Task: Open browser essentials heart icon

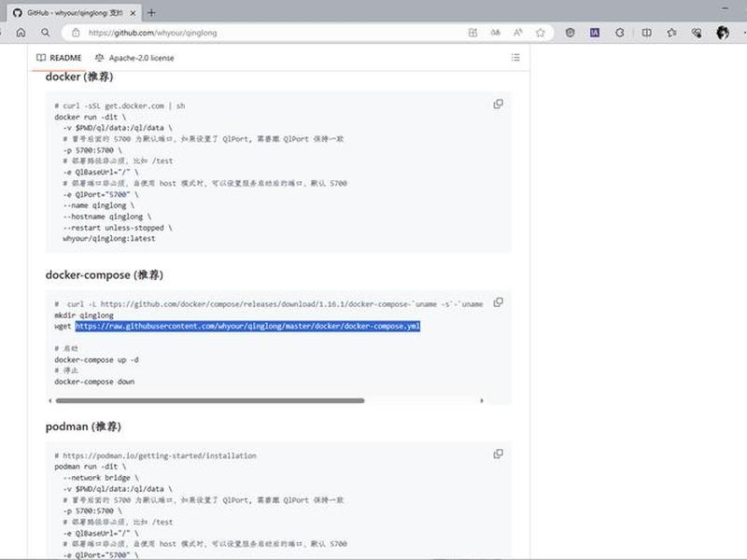Action: [x=697, y=33]
